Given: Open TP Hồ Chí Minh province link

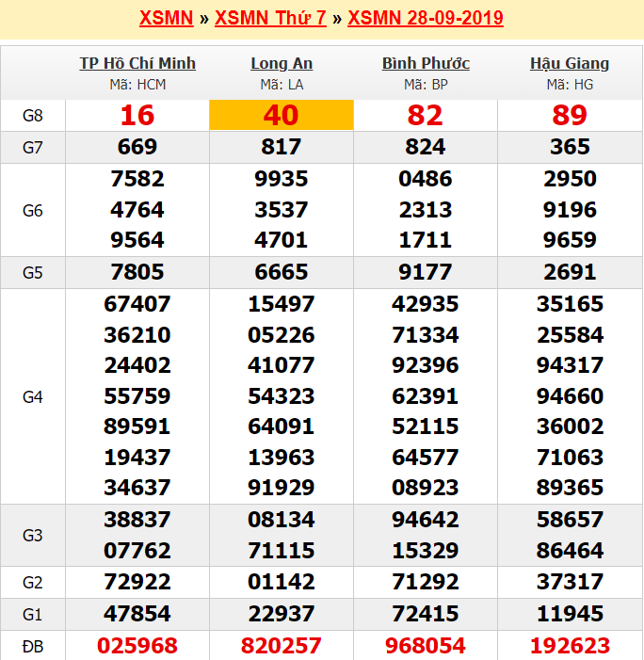Looking at the screenshot, I should tap(137, 63).
